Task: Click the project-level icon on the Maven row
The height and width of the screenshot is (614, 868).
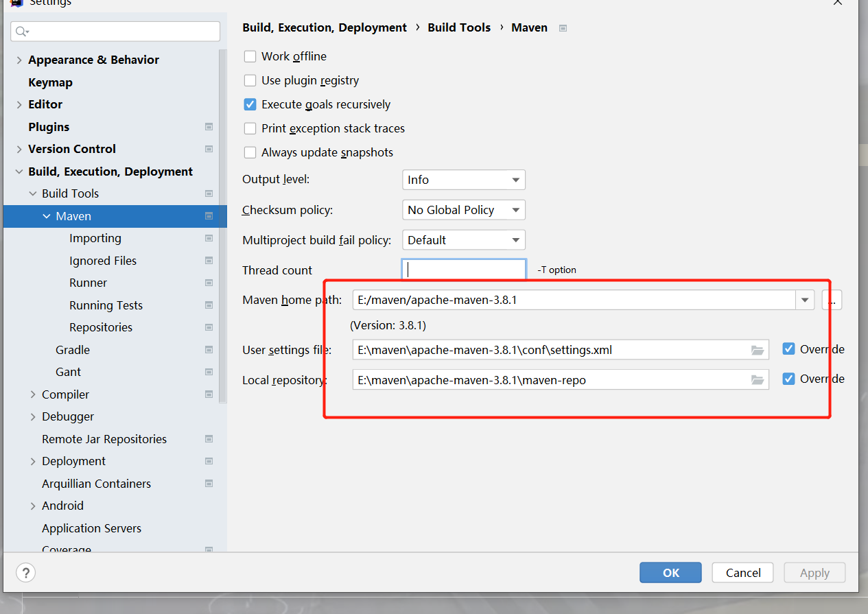Action: [x=209, y=216]
